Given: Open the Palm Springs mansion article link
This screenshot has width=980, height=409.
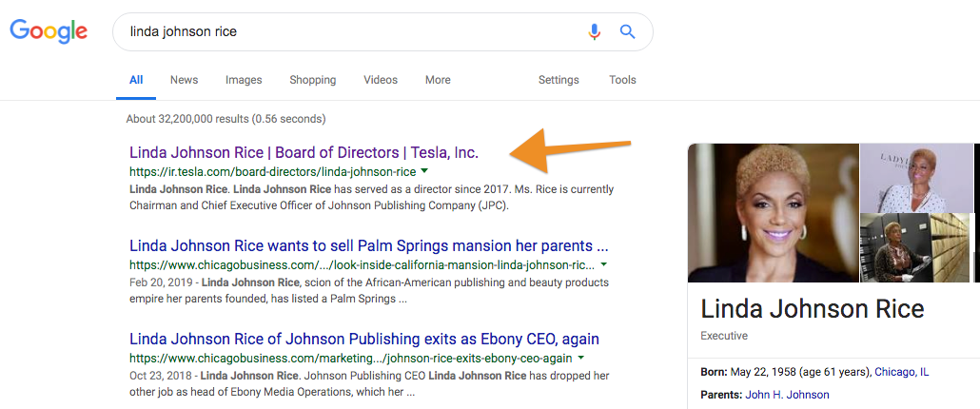Looking at the screenshot, I should (369, 244).
